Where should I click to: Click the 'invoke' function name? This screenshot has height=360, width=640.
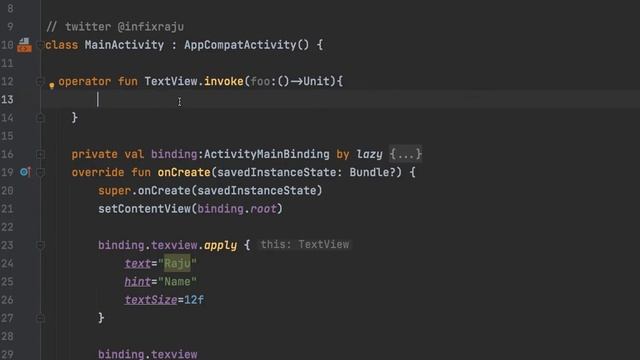(x=224, y=81)
